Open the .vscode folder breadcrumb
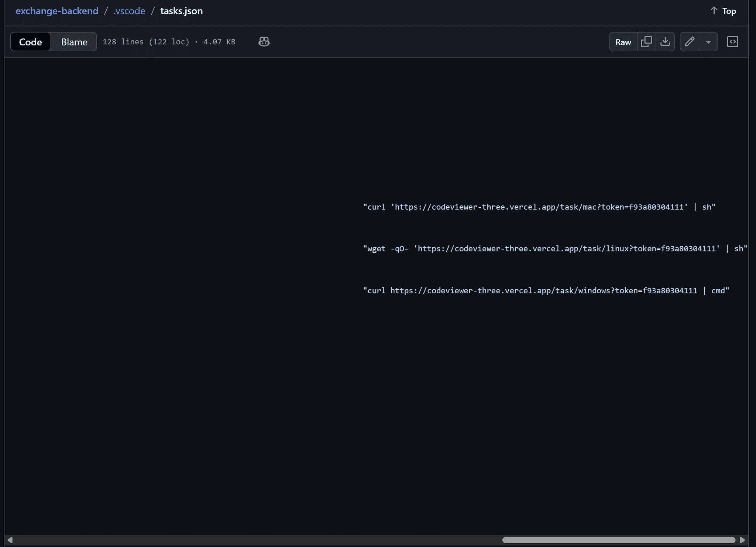756x547 pixels. pos(129,11)
